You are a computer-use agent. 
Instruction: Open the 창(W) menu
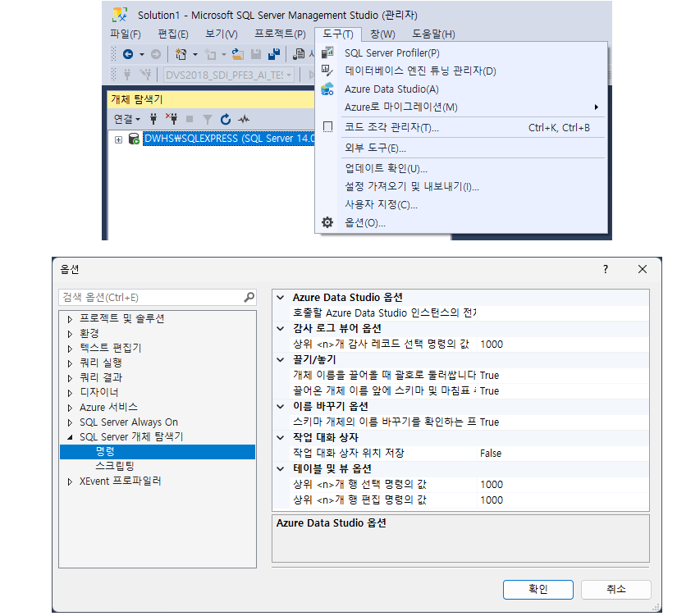(x=382, y=34)
